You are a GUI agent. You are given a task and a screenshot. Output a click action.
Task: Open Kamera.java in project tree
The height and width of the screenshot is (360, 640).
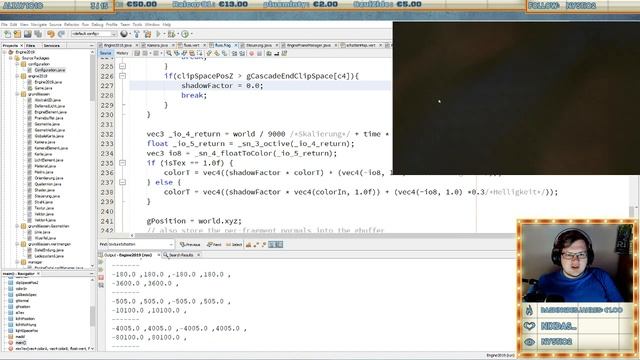coord(45,142)
